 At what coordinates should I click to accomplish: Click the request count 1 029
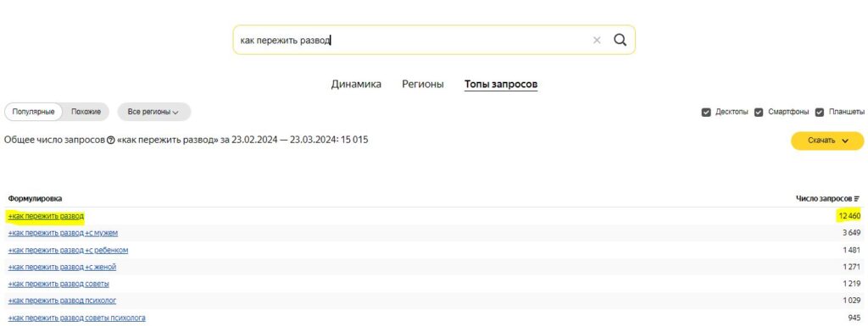pyautogui.click(x=851, y=301)
